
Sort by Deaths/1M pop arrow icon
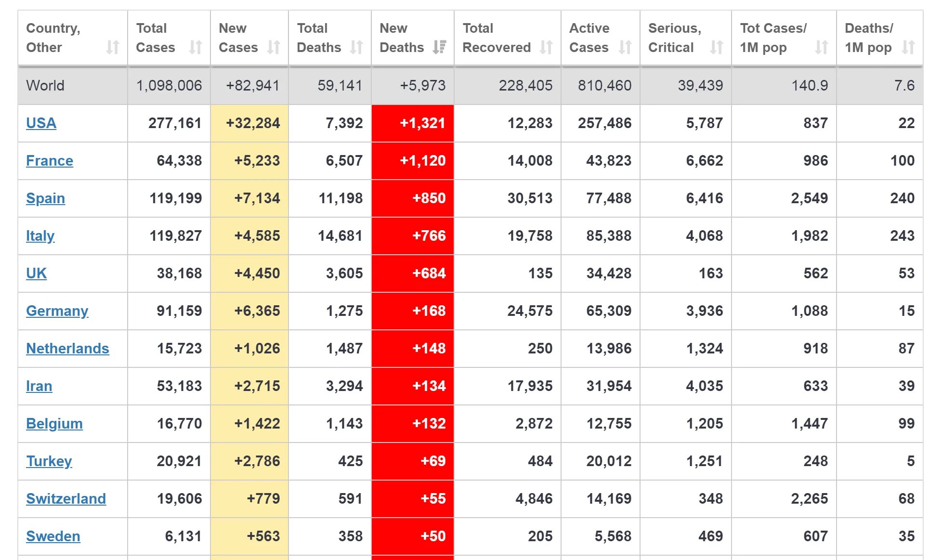[x=908, y=47]
